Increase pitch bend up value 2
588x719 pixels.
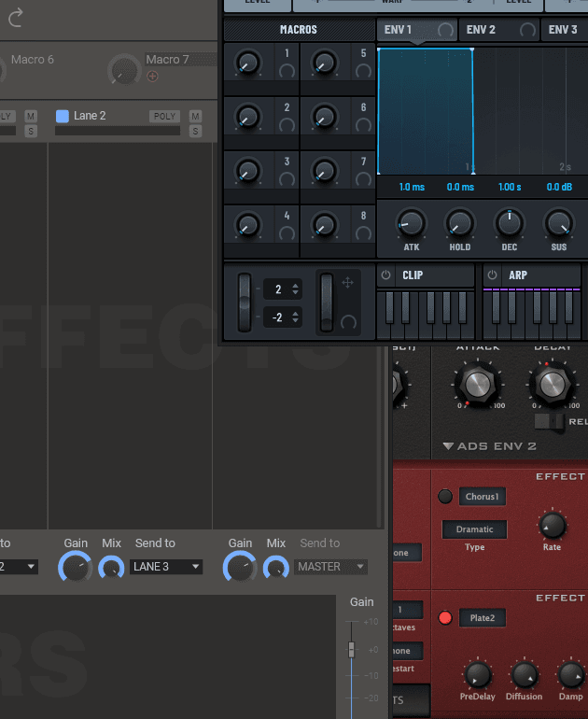click(x=295, y=286)
